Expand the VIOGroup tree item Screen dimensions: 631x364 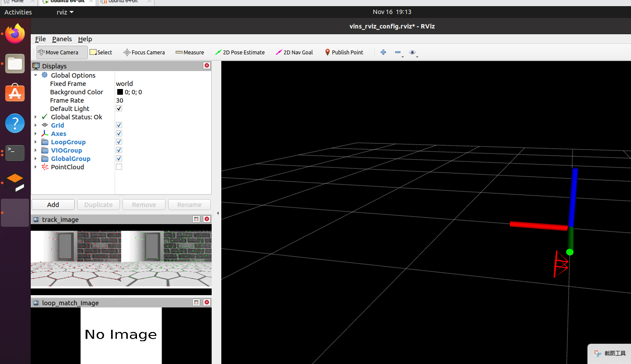click(x=36, y=150)
